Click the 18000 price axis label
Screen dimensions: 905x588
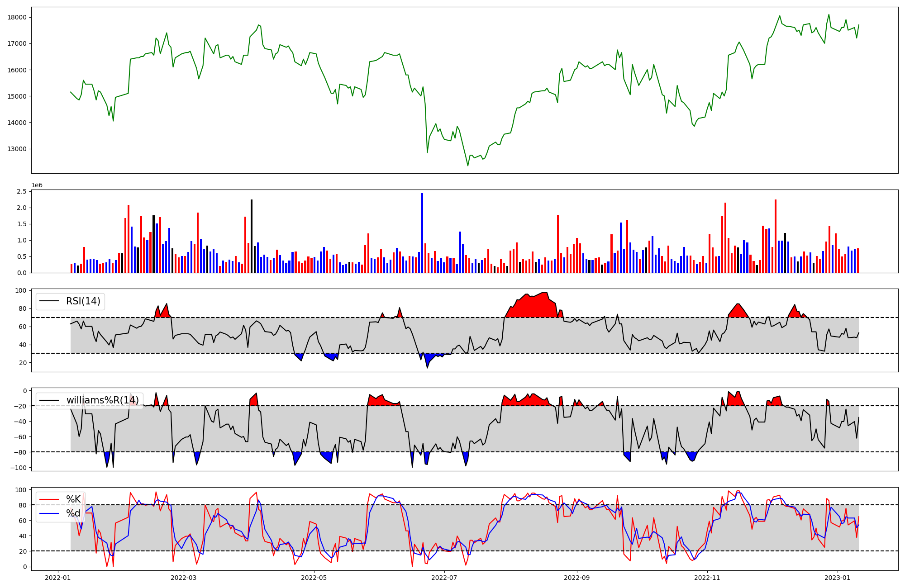pyautogui.click(x=17, y=17)
